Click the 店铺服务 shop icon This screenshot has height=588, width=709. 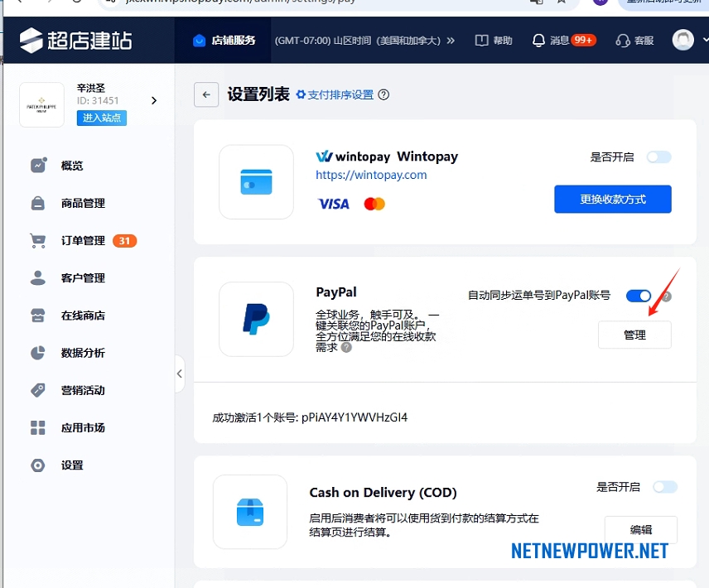199,41
